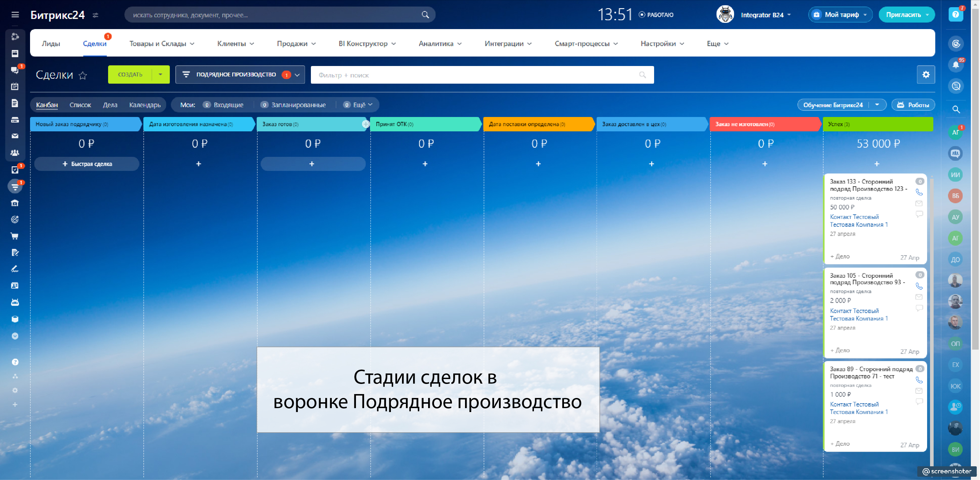Switch to the Список view tab
The width and height of the screenshot is (980, 480).
point(80,105)
